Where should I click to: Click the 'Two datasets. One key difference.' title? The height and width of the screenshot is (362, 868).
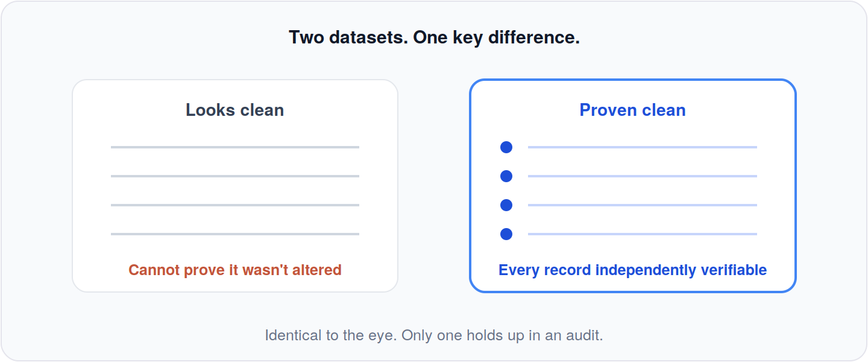434,37
